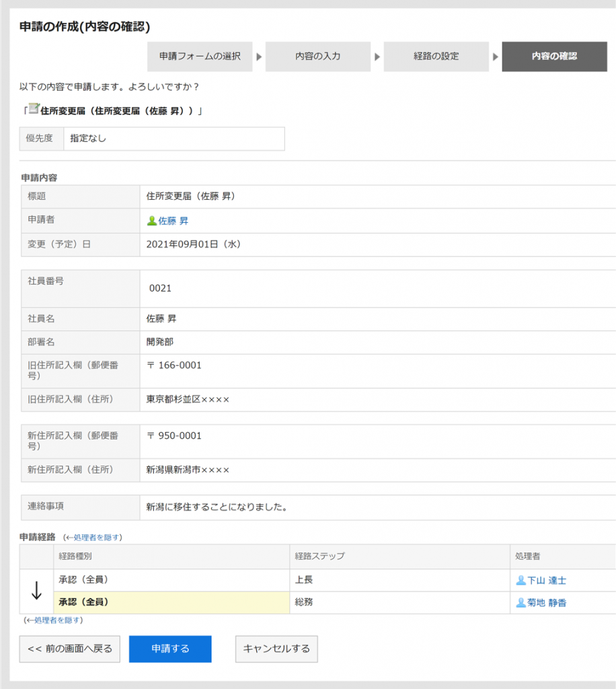This screenshot has height=689, width=616.
Task: Click the 承認（全員） cell in 上長 row
Action: click(171, 580)
